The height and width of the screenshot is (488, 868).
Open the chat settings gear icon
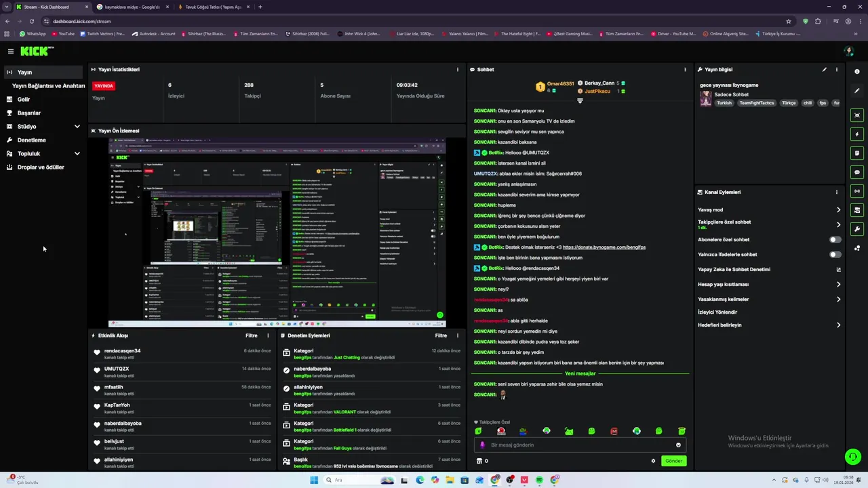(654, 461)
